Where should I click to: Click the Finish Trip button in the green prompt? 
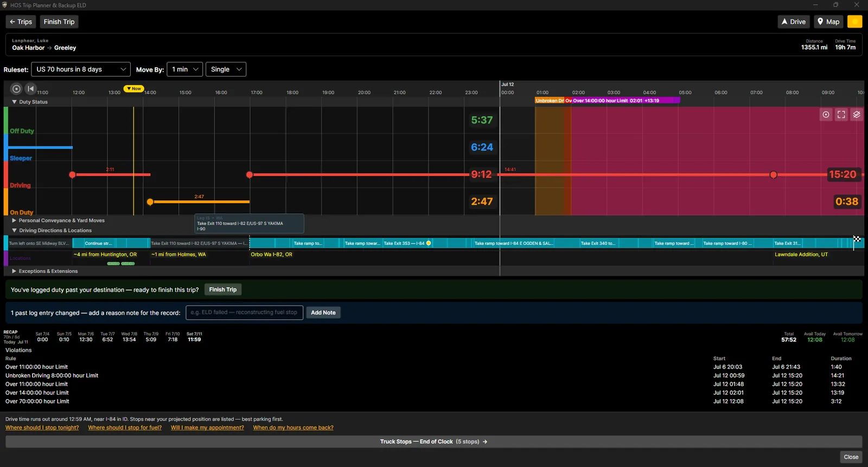(223, 290)
